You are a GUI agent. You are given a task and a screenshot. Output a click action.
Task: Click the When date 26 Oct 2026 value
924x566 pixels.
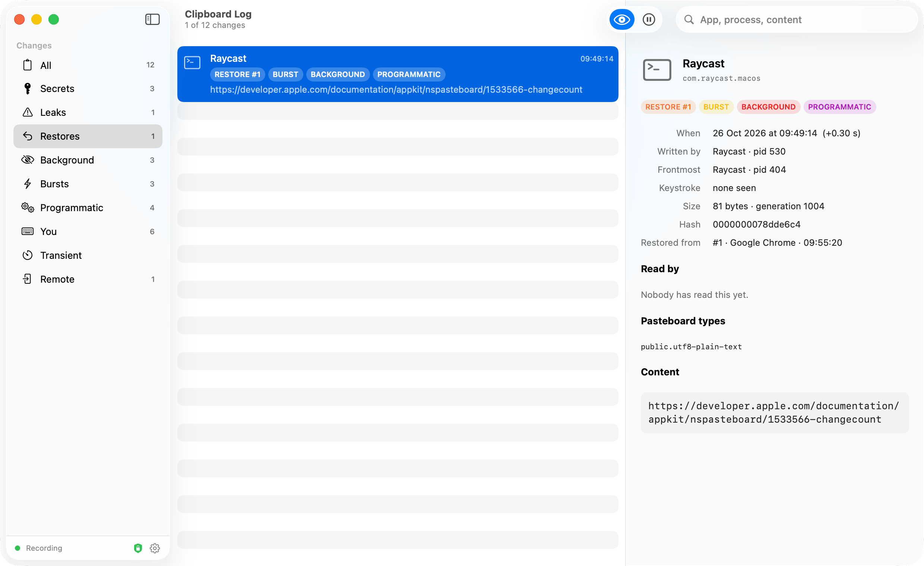786,133
